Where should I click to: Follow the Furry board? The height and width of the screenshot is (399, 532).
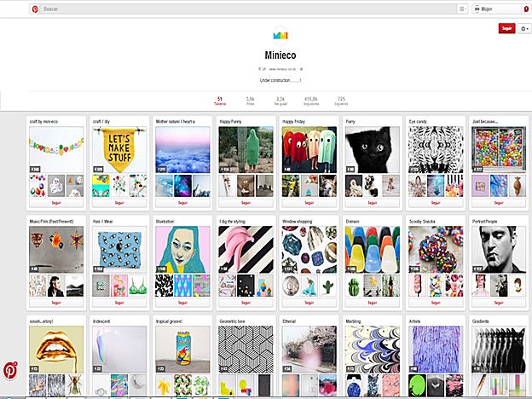[x=373, y=203]
